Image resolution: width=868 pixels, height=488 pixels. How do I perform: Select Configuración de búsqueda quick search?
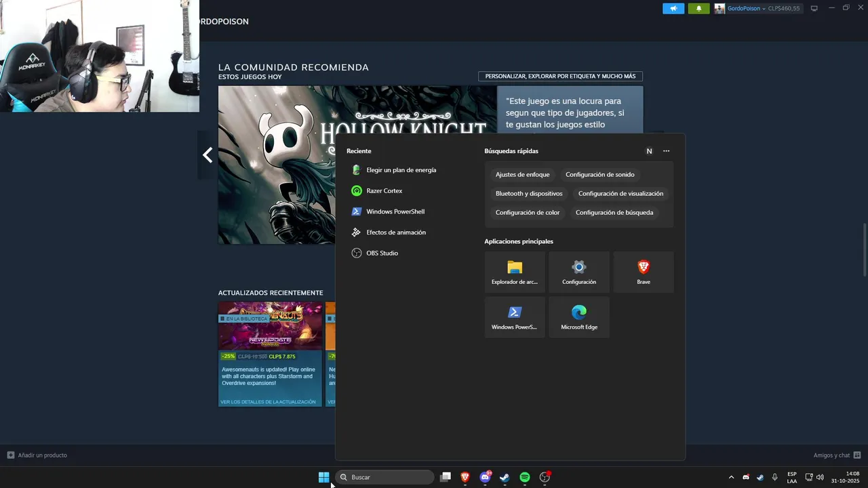(614, 213)
